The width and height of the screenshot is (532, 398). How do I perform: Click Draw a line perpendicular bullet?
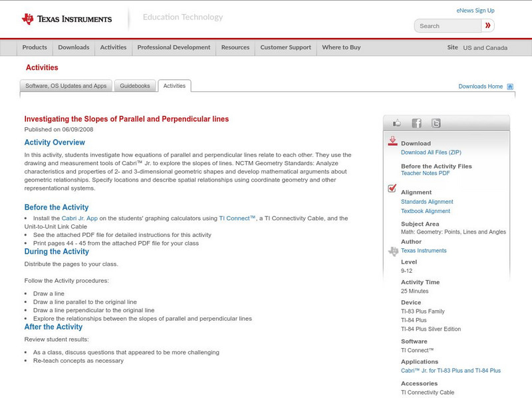(x=94, y=310)
